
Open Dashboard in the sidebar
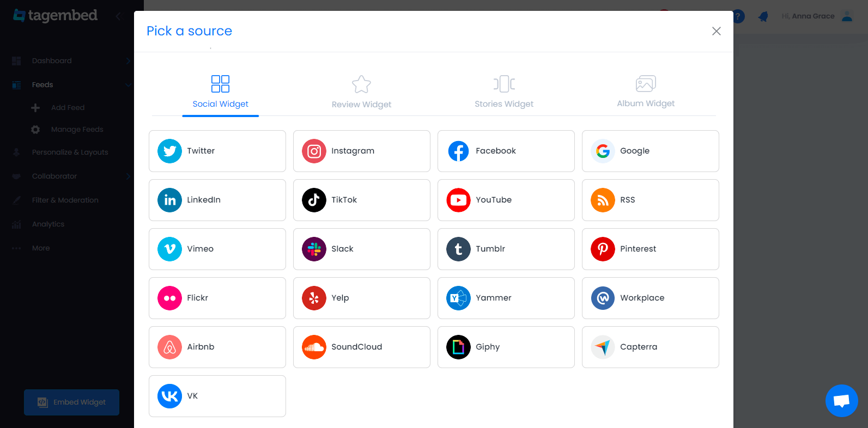[x=52, y=61]
